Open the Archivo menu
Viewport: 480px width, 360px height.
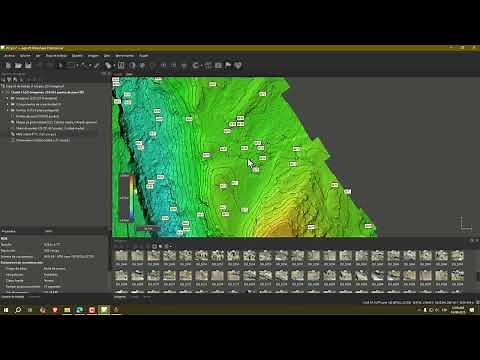coord(9,56)
